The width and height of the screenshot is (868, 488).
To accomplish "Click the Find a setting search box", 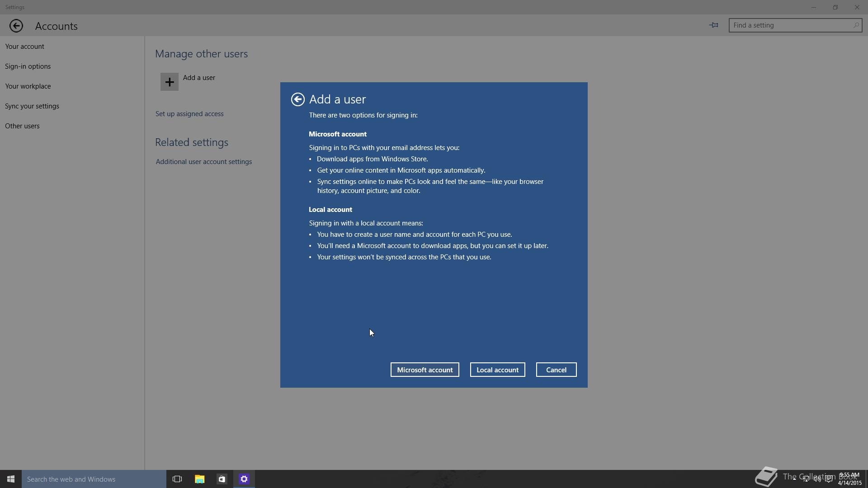I will [795, 25].
